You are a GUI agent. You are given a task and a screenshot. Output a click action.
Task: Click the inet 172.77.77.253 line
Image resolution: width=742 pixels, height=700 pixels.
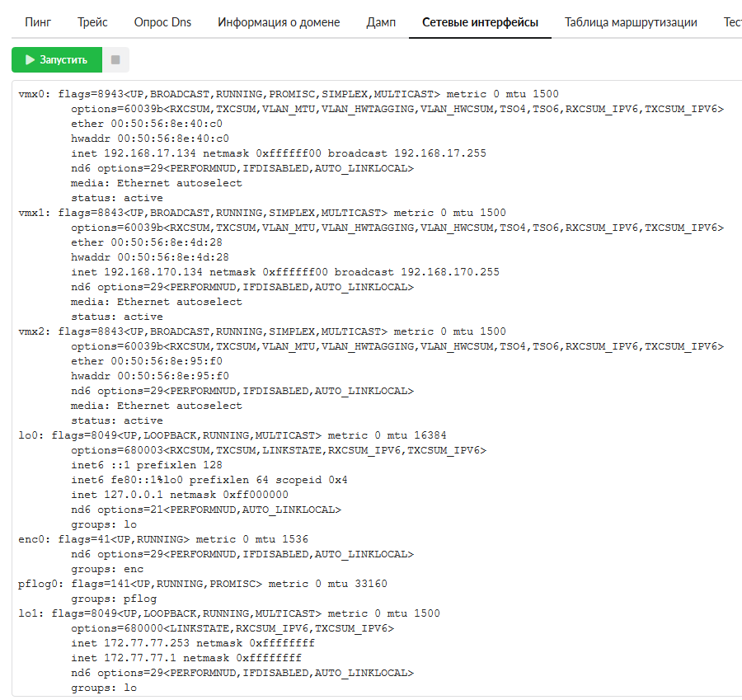pyautogui.click(x=193, y=643)
